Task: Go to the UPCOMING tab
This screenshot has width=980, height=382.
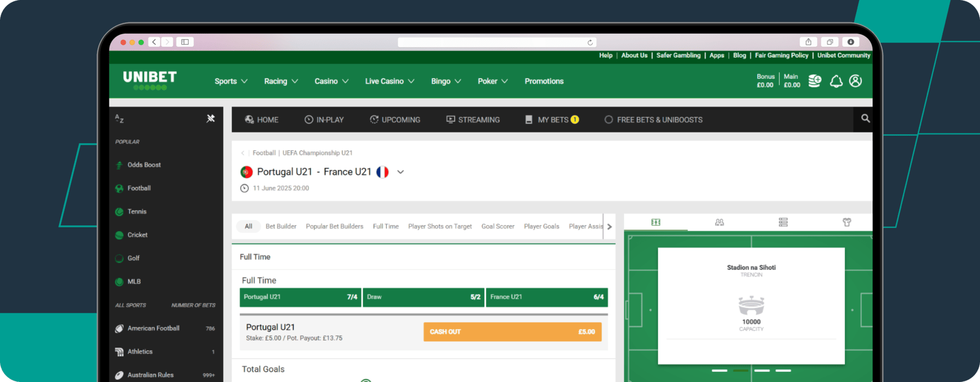Action: (395, 120)
